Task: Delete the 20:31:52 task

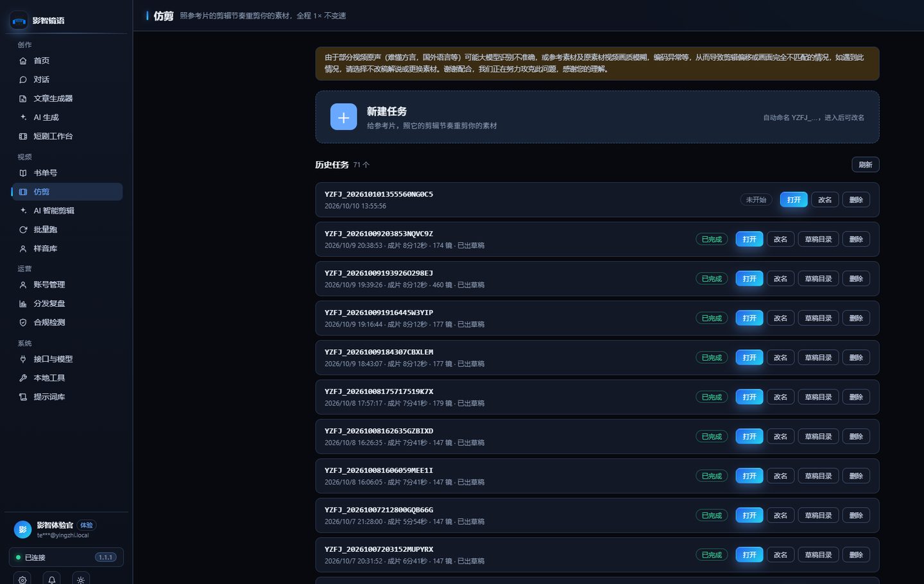Action: tap(856, 555)
